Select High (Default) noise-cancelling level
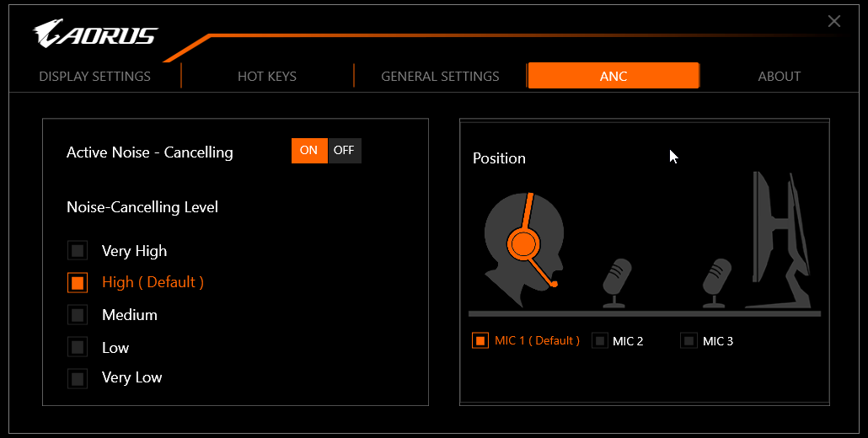This screenshot has width=868, height=438. [x=78, y=283]
